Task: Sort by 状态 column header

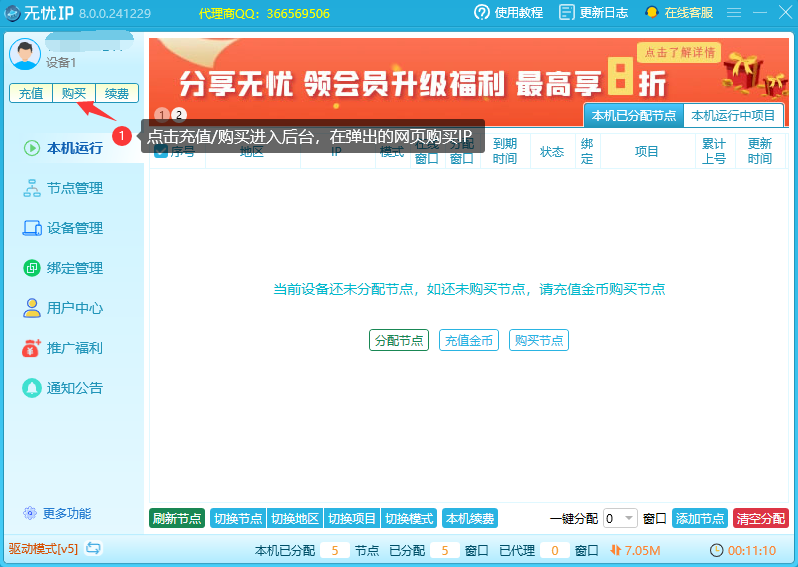Action: [x=553, y=151]
